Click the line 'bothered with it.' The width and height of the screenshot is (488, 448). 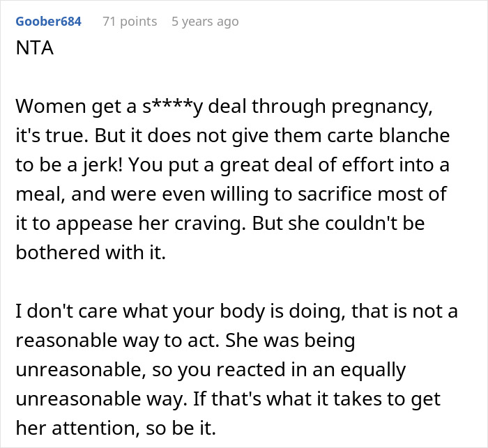(x=91, y=240)
